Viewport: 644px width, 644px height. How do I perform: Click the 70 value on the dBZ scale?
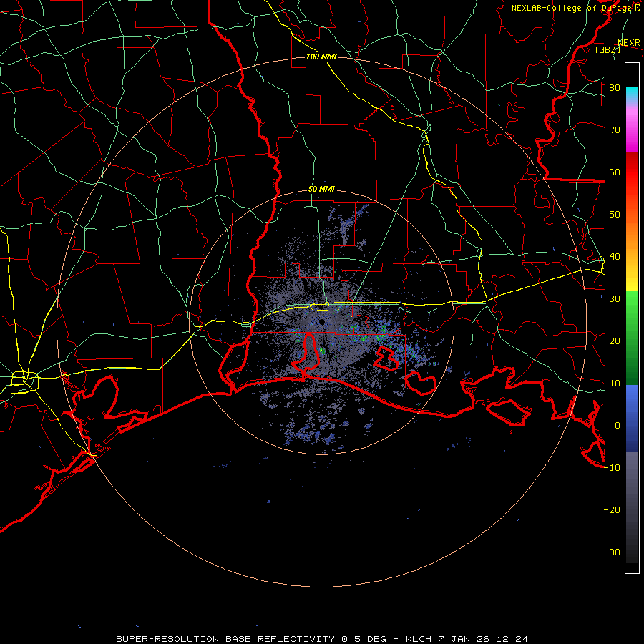pos(615,130)
